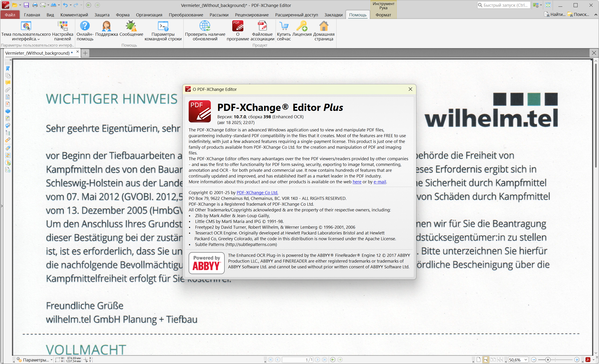Image resolution: width=599 pixels, height=364 pixels.
Task: Collapse the ribbon with the chevron
Action: coord(596,15)
